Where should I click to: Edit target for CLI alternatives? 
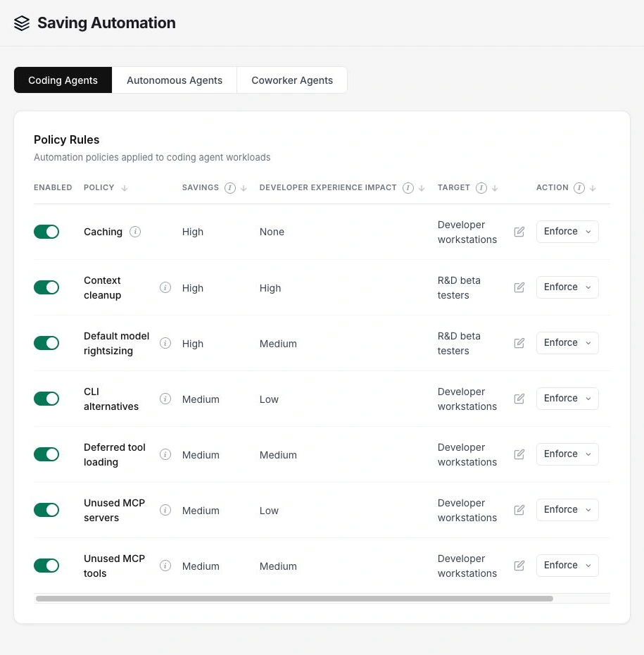tap(519, 399)
